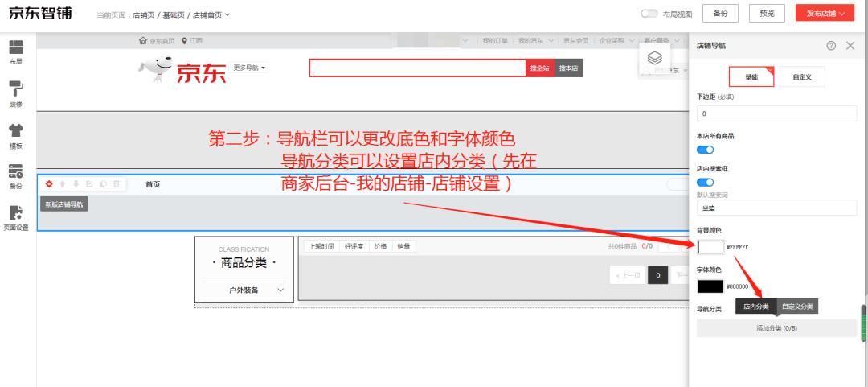
Task: Click the 上一页 previous page button
Action: coord(628,275)
